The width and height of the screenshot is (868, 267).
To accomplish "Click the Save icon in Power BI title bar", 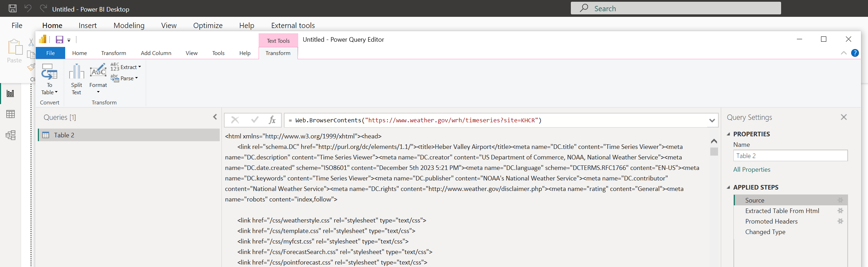I will tap(13, 8).
